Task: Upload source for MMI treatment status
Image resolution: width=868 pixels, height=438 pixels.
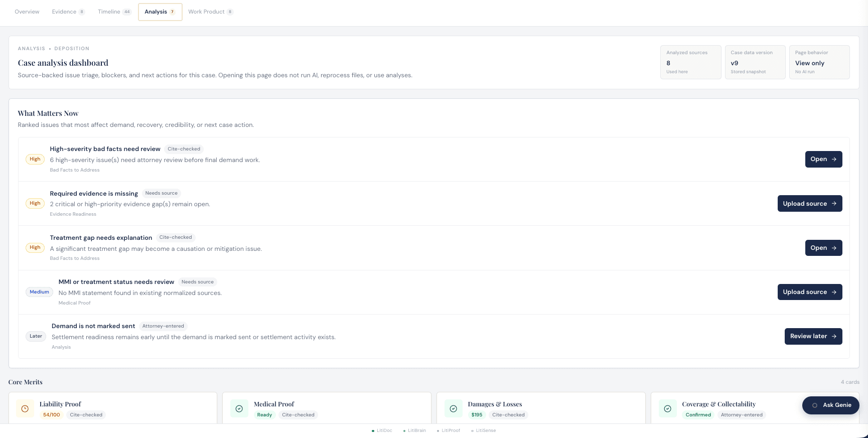Action: tap(810, 292)
